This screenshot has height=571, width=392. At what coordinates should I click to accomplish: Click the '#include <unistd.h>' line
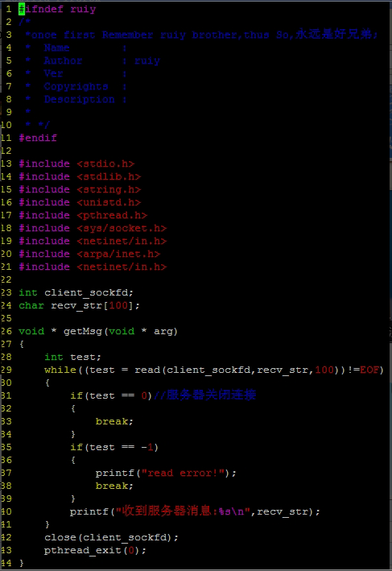pos(80,202)
